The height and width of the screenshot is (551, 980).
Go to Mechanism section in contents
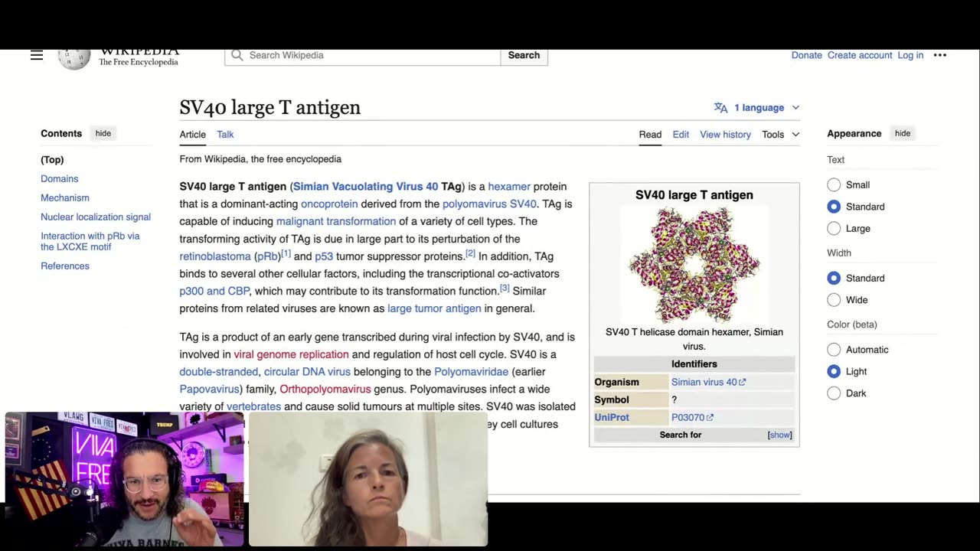[64, 197]
